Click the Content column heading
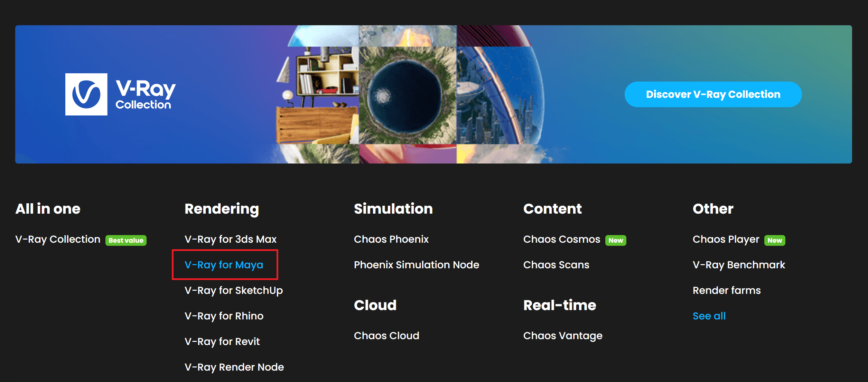Screen dimensions: 868x382 pos(552,209)
